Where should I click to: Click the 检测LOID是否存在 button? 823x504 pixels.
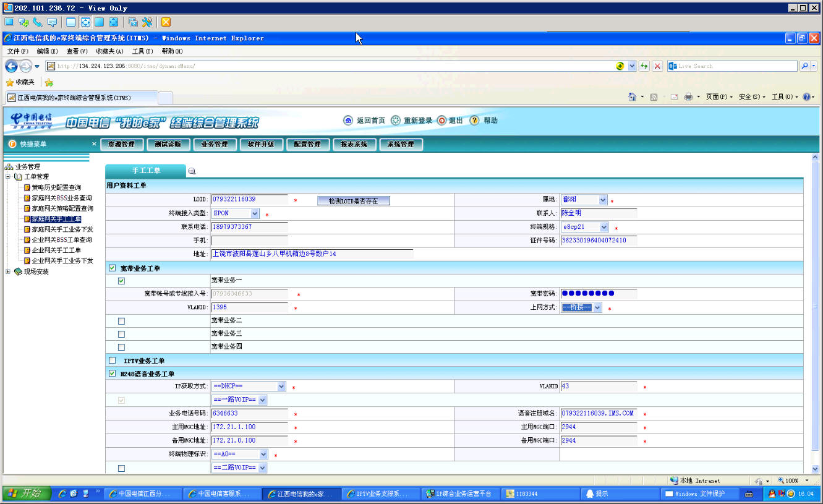[354, 200]
